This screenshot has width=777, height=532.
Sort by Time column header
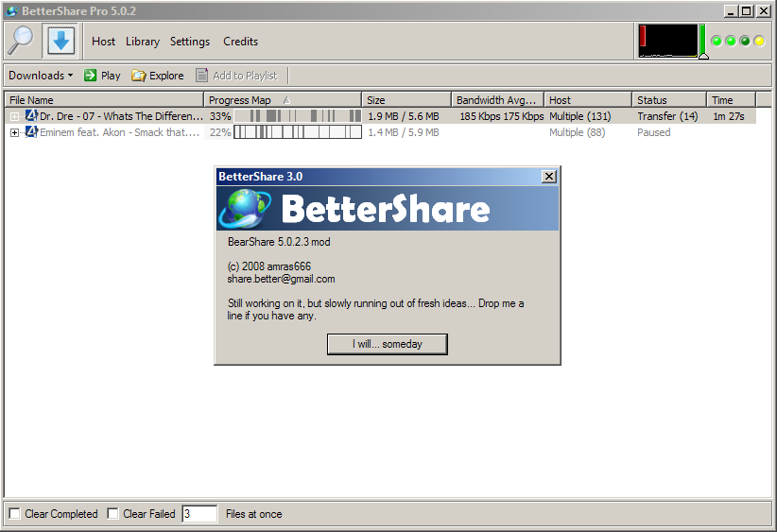tap(731, 99)
